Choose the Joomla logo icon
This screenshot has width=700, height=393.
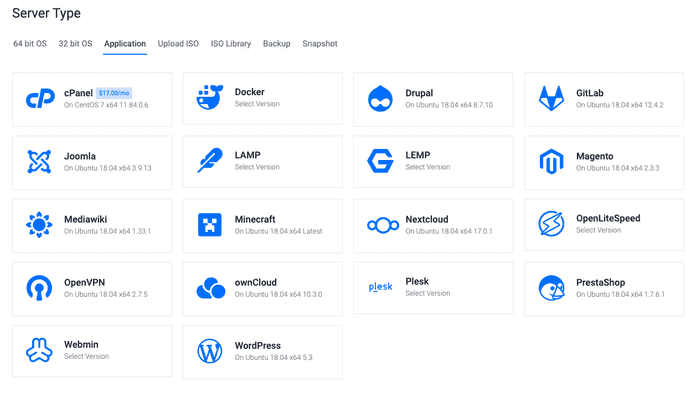[x=39, y=162]
